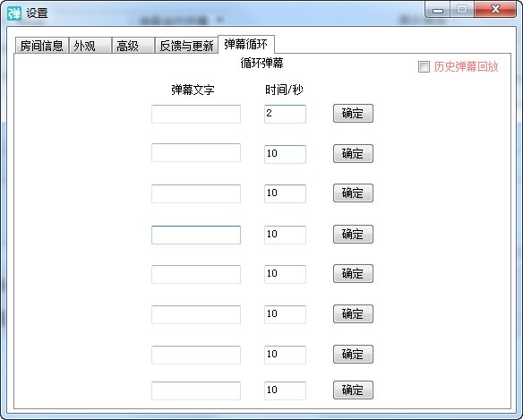Screen dimensions: 523x420
Task: Click the 循环弹幕 heading text
Action: click(261, 63)
